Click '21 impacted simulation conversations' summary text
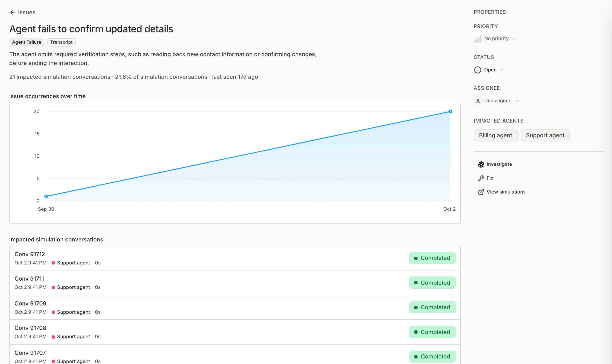The image size is (612, 364). pos(60,77)
